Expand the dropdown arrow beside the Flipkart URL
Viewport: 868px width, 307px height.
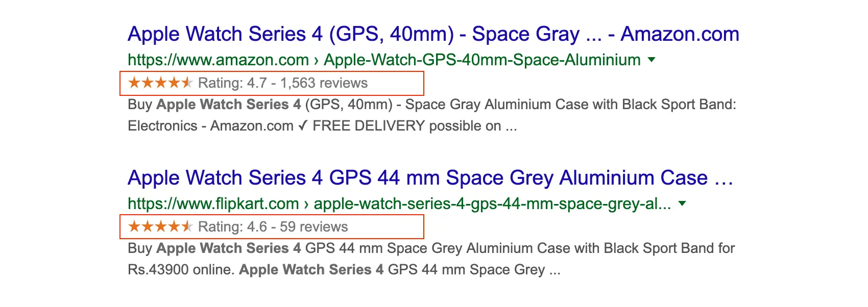(682, 203)
